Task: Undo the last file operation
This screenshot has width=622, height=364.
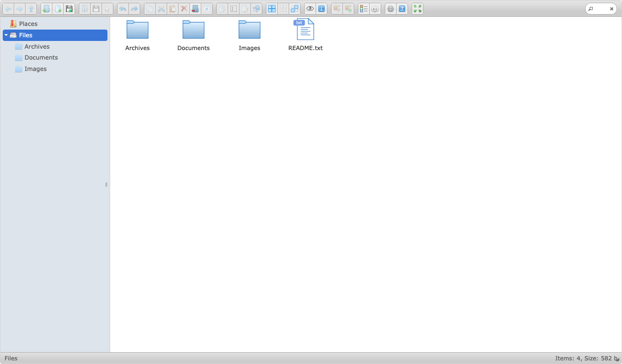Action: (x=123, y=9)
